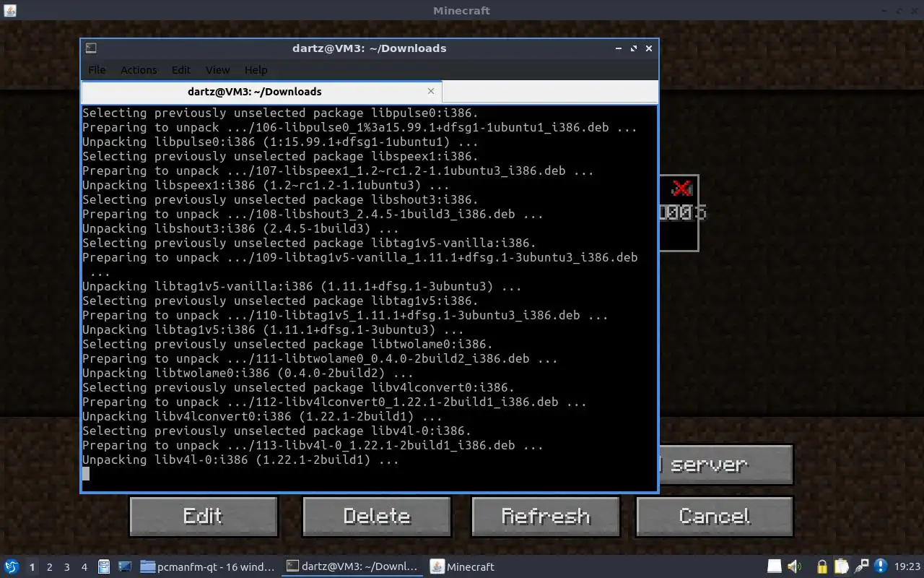
Task: Click 'Selecting previously unselected package libspeex1:i386.'
Action: [280, 156]
